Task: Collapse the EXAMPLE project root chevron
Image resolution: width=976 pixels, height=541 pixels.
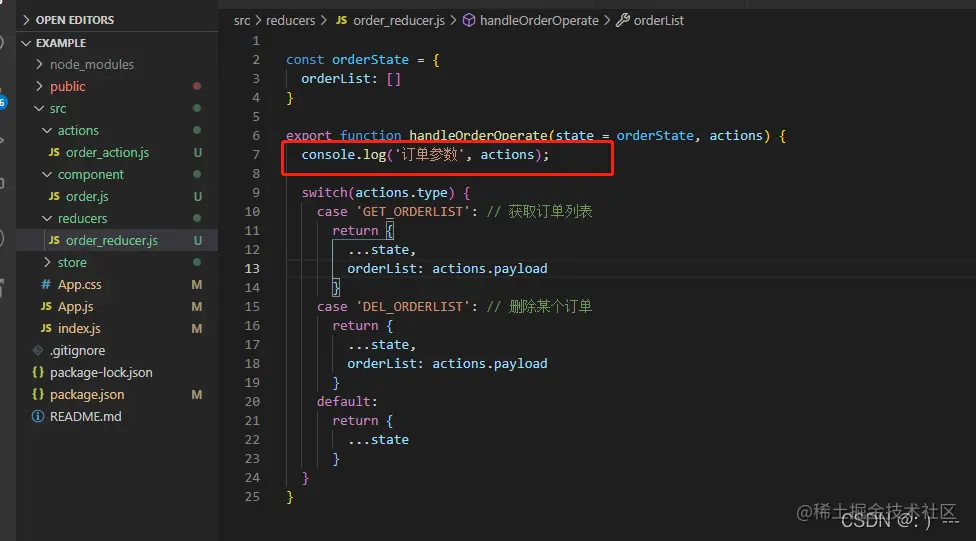Action: (26, 43)
